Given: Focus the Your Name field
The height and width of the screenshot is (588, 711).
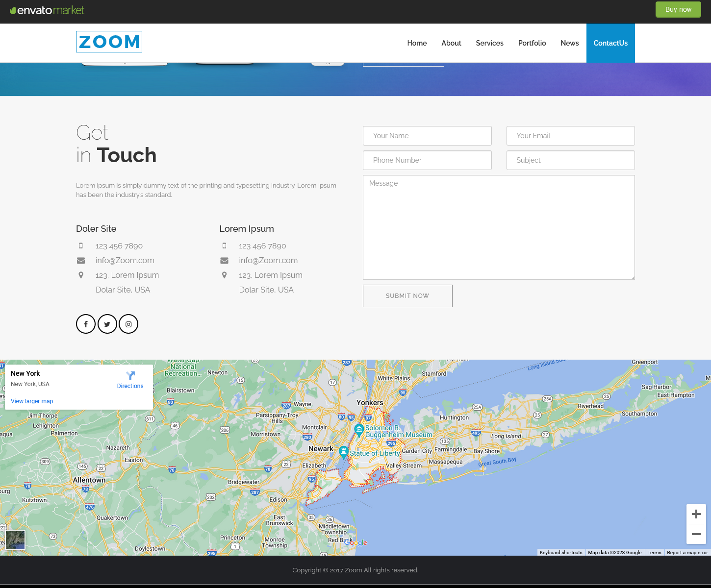Looking at the screenshot, I should click(x=427, y=136).
